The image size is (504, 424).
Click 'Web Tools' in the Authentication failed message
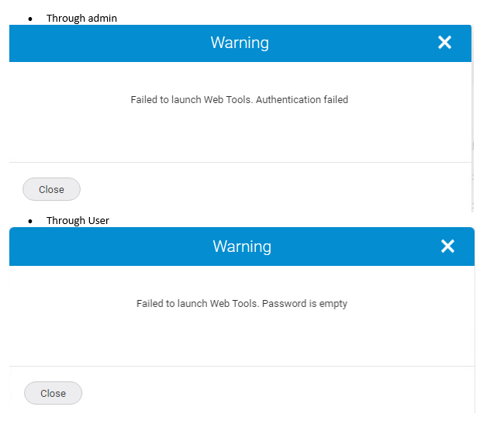227,99
